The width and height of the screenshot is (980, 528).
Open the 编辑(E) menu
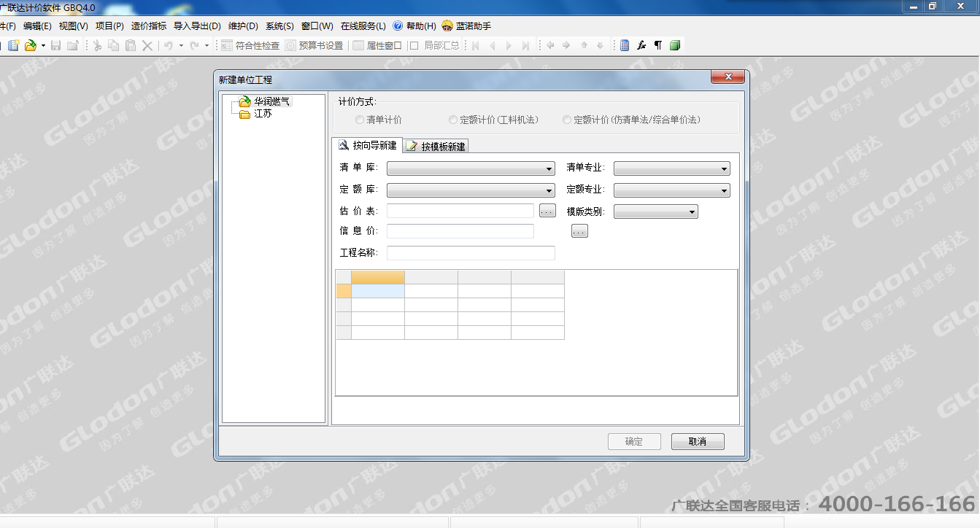pyautogui.click(x=37, y=26)
